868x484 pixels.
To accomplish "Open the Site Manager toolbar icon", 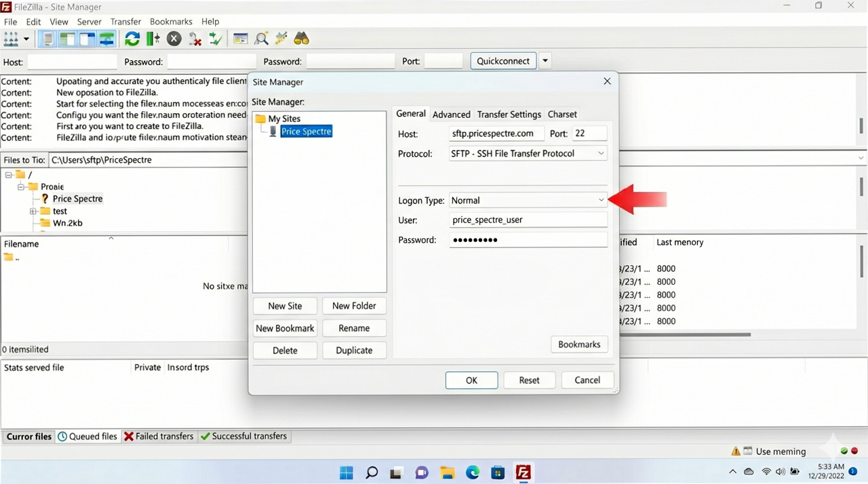I will click(10, 39).
